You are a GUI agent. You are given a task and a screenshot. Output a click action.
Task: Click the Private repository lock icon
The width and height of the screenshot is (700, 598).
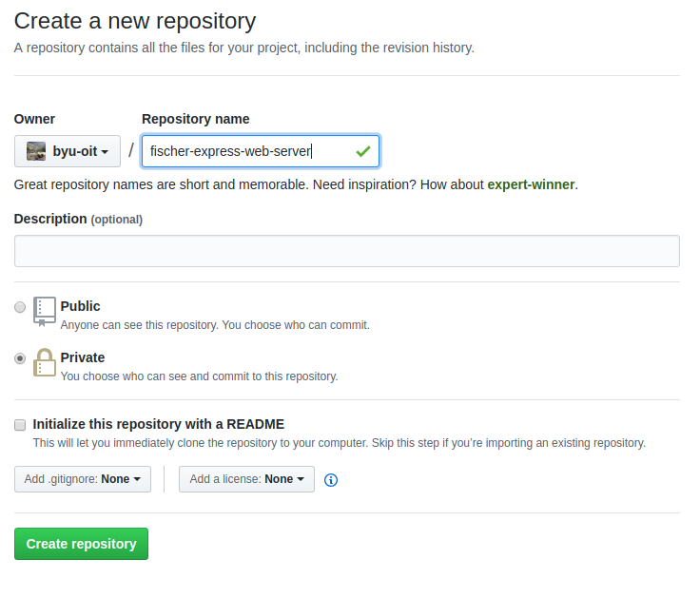point(45,362)
